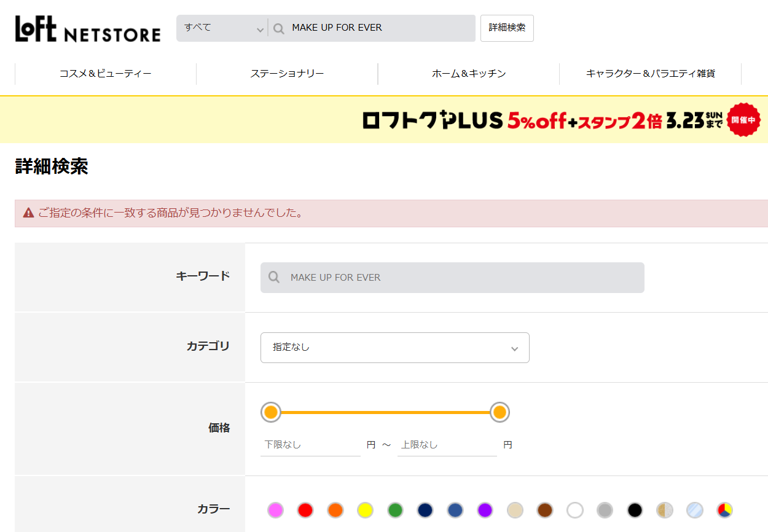Click the magnifier icon in top search bar

click(x=279, y=28)
